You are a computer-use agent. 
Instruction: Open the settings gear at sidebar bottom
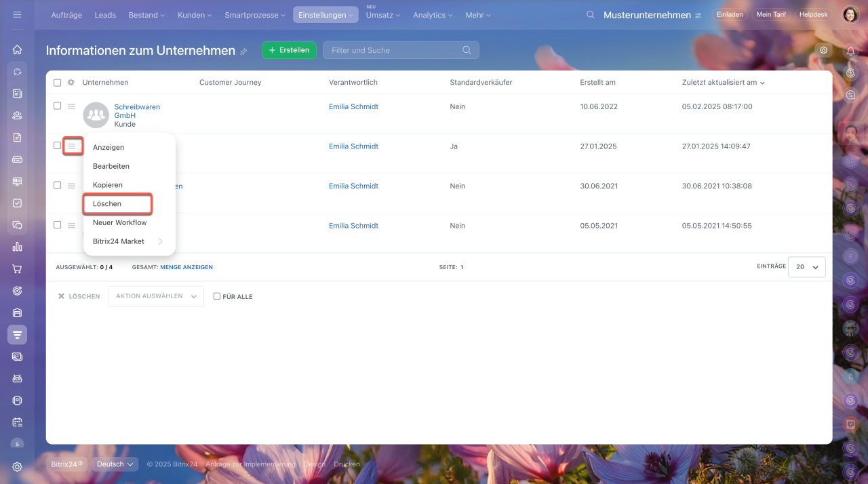coord(17,466)
